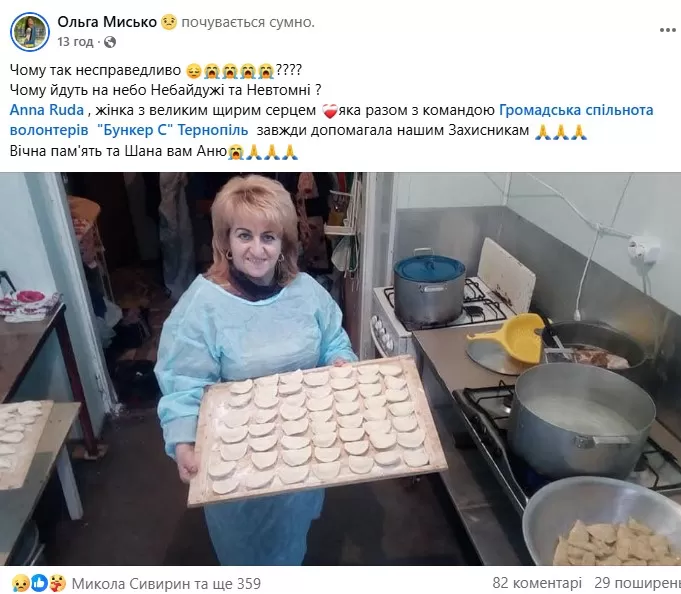The height and width of the screenshot is (594, 681).
Task: View reactions from Микола Сивирин та ще 359
Action: (166, 583)
